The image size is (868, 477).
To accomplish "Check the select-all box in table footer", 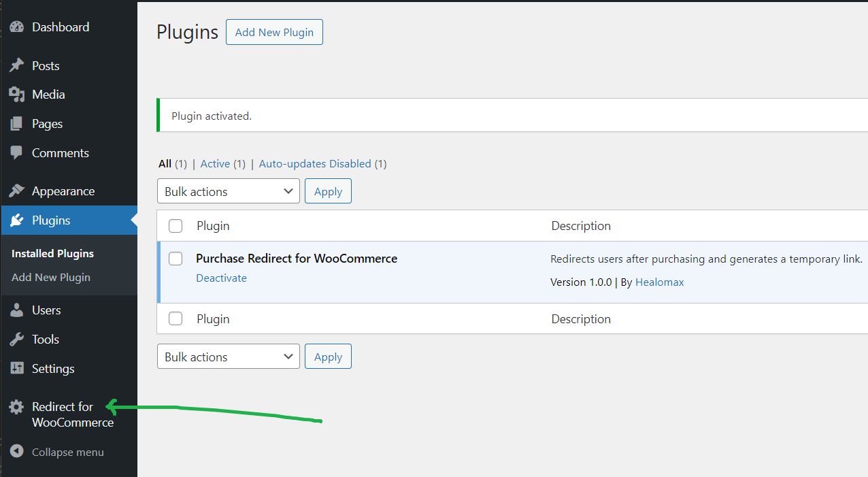I will tap(176, 318).
